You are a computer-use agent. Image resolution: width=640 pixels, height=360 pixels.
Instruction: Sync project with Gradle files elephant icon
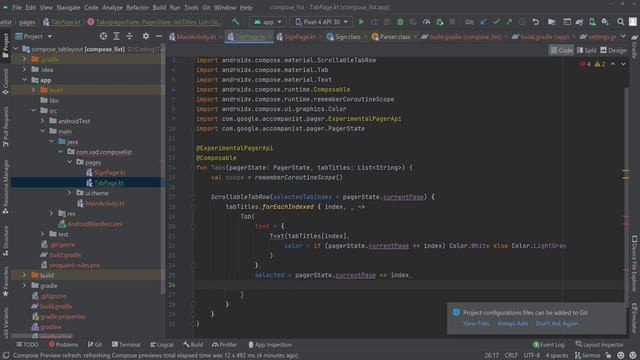(x=579, y=22)
